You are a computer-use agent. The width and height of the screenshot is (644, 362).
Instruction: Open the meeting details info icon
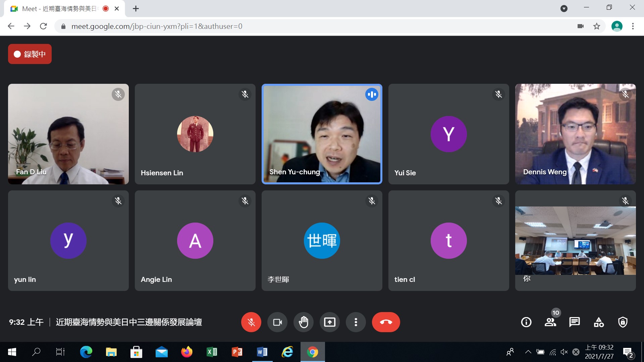(x=526, y=322)
